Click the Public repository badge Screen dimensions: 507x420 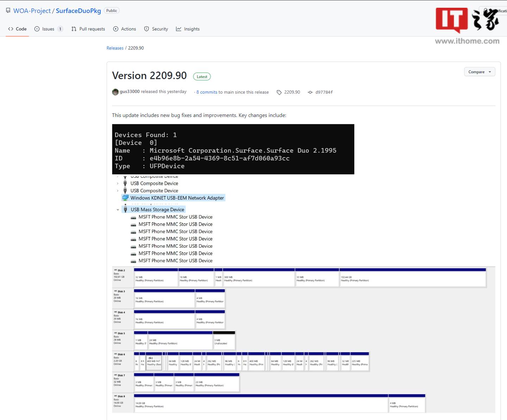(112, 10)
